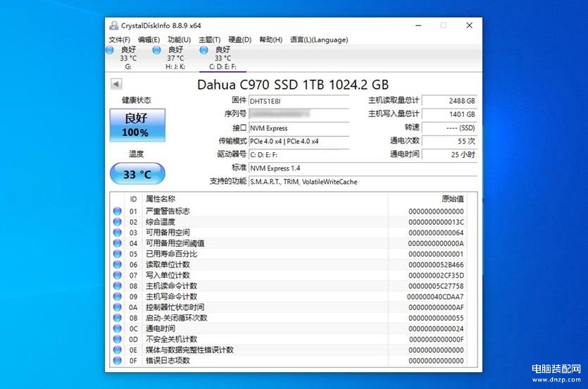The height and width of the screenshot is (389, 588).
Task: Click the 原始值 column header
Action: [452, 199]
